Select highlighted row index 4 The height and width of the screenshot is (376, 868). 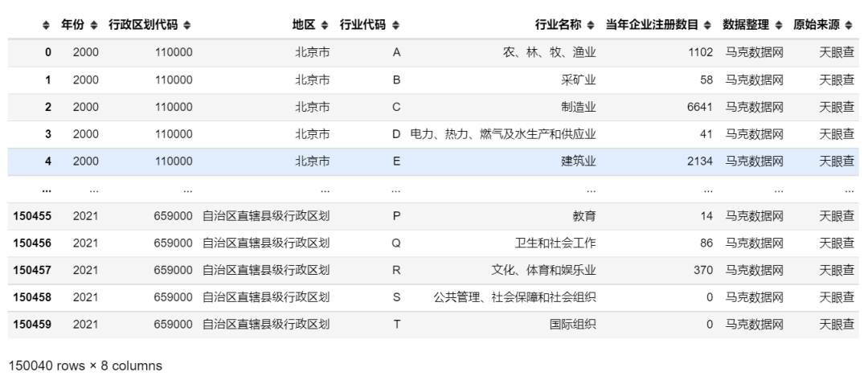[x=48, y=161]
